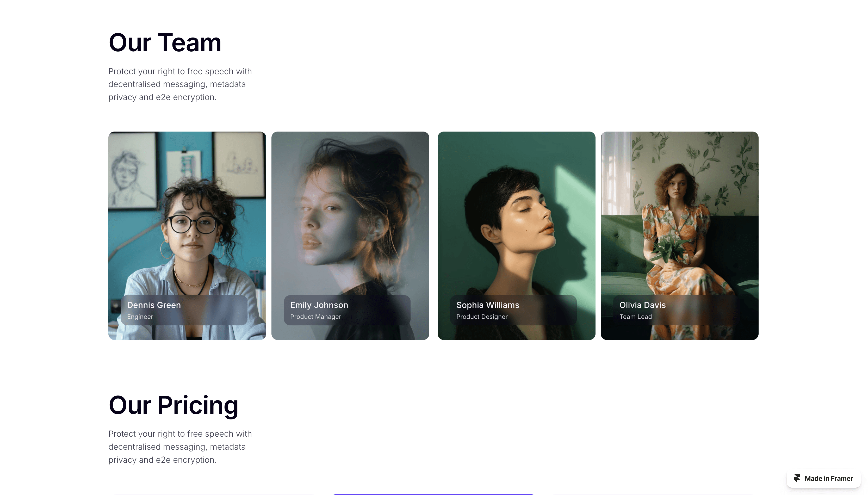Click the Our Pricing heading

pyautogui.click(x=173, y=405)
